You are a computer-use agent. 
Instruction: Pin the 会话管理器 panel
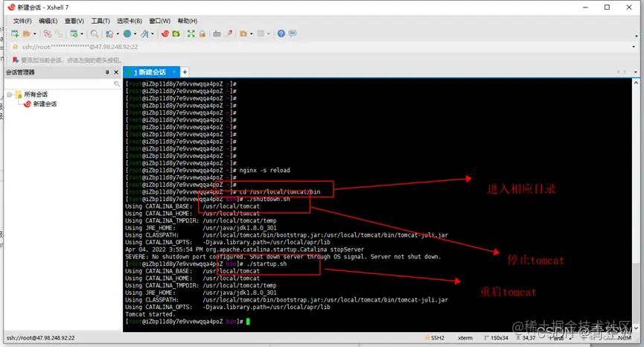[x=107, y=72]
